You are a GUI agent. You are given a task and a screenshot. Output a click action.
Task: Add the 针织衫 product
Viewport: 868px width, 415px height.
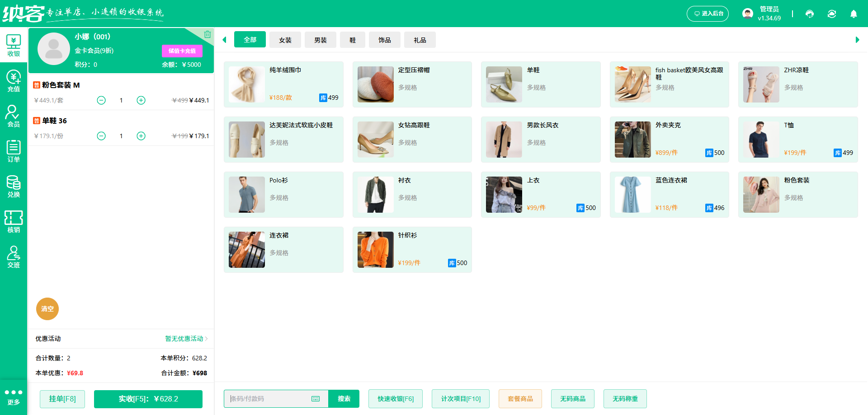pyautogui.click(x=412, y=250)
